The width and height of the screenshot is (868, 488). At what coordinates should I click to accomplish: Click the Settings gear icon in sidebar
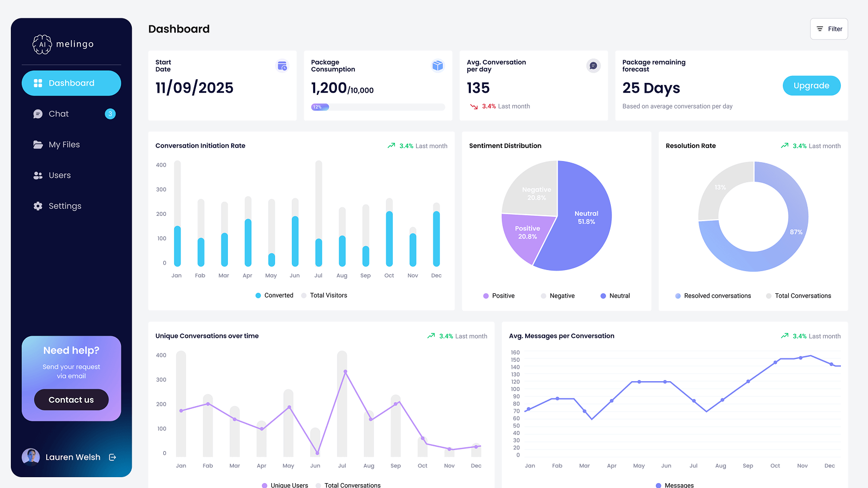38,206
